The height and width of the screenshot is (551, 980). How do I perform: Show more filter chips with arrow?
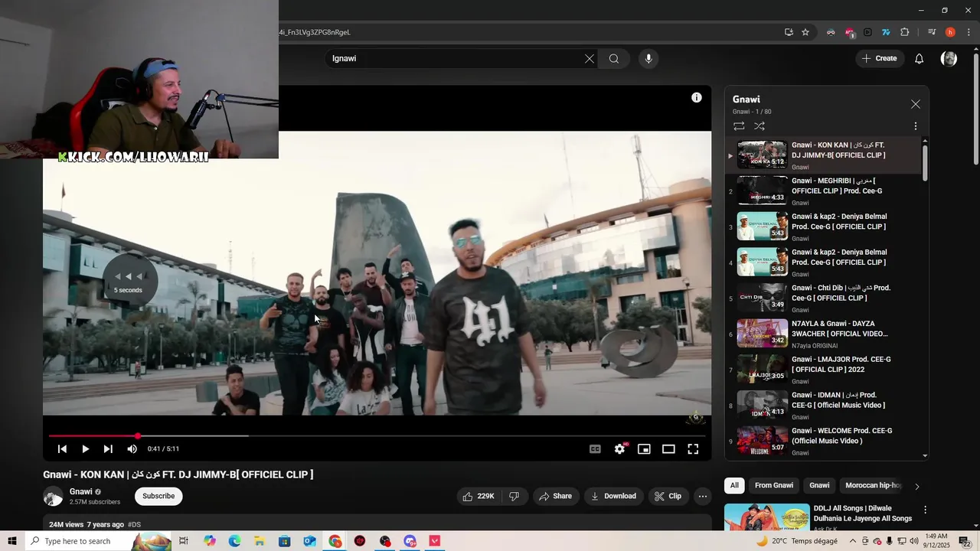(x=916, y=486)
